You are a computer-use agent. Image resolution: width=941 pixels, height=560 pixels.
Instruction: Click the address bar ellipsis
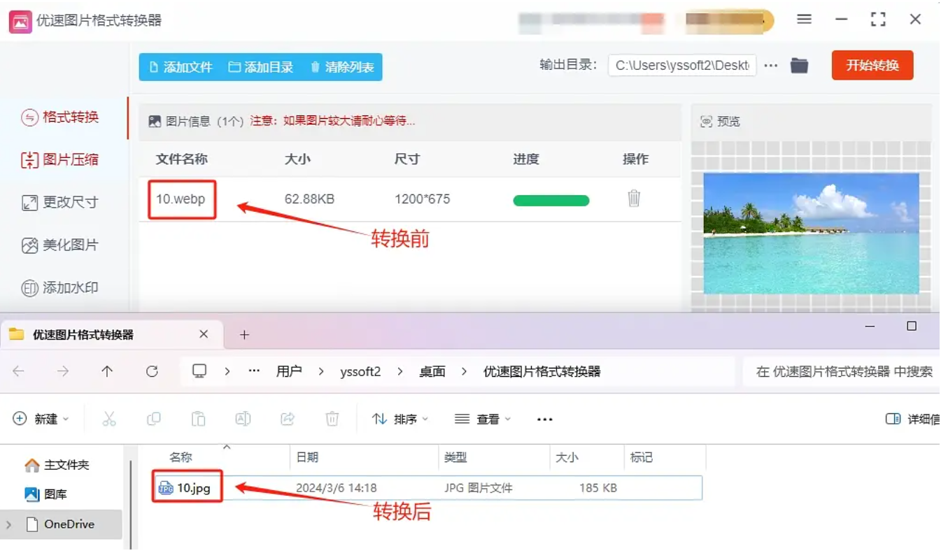254,371
